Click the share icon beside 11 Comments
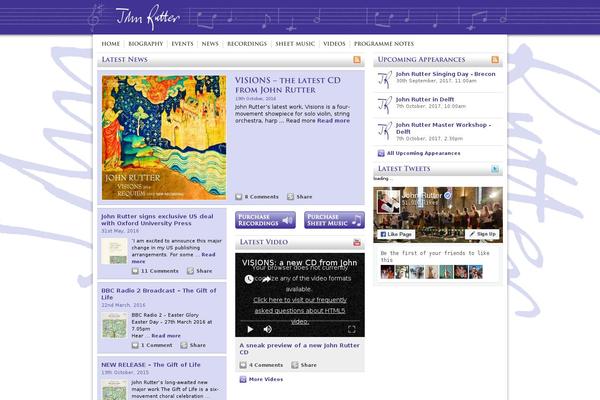The width and height of the screenshot is (600, 400). [190, 271]
